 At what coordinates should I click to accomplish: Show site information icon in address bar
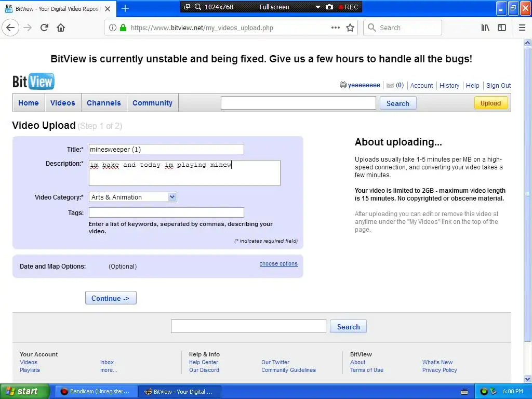pos(113,28)
